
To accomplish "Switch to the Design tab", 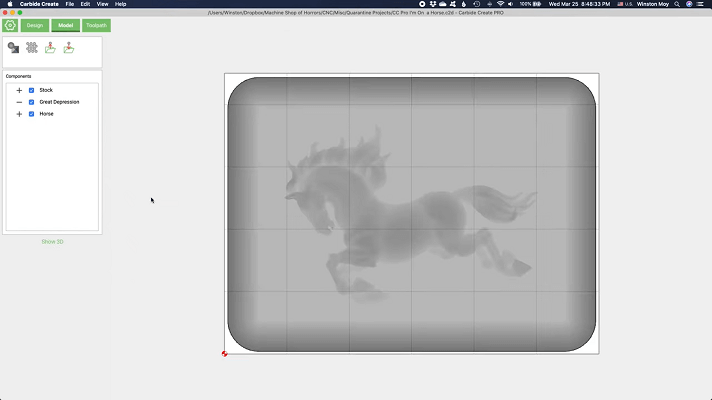I will (35, 25).
